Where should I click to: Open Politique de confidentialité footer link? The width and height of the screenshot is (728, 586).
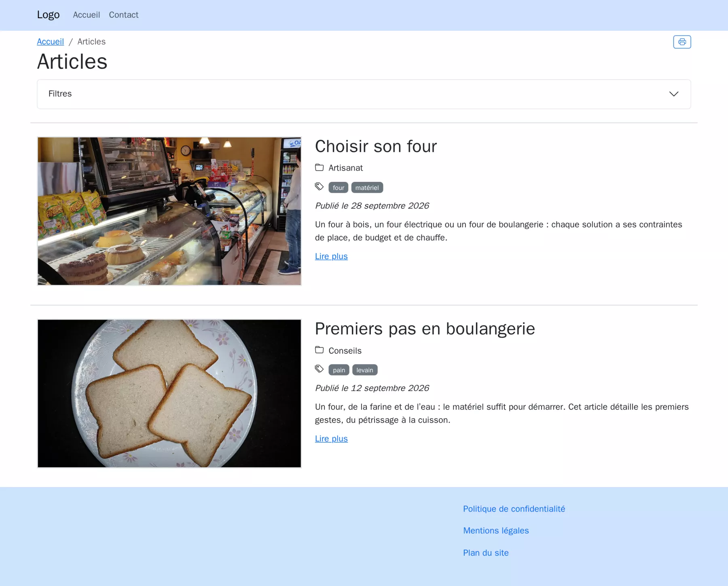tap(514, 509)
